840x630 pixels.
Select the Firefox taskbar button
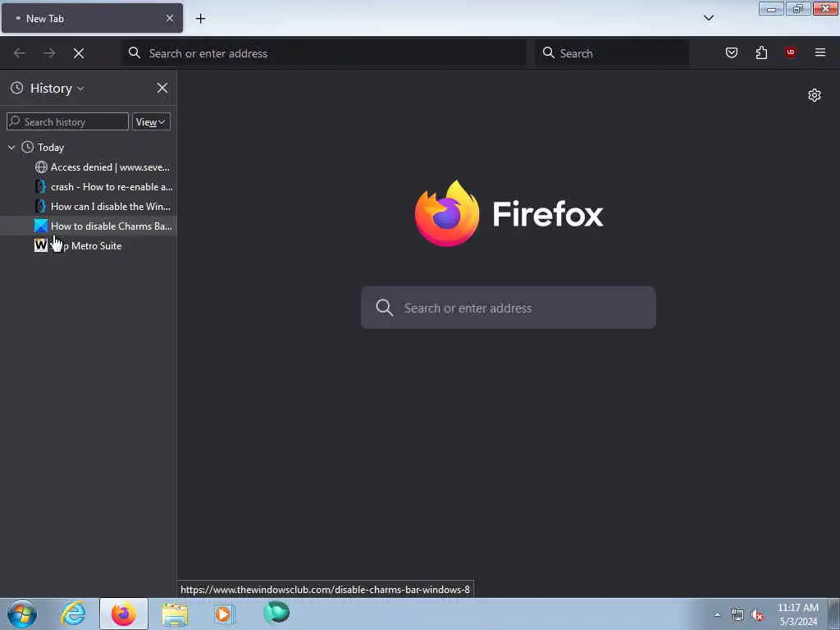tap(124, 614)
